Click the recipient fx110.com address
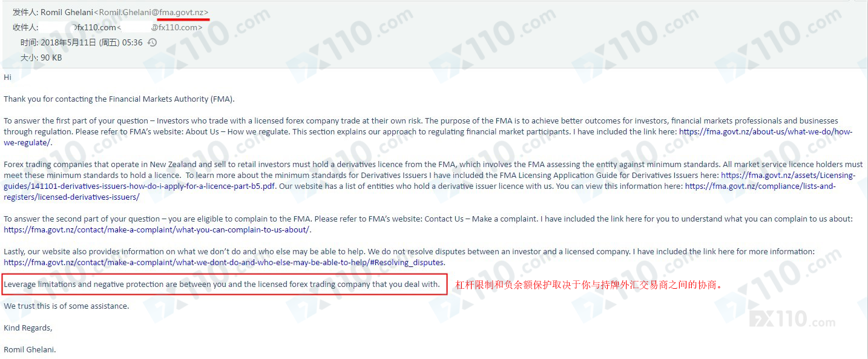 pos(159,27)
